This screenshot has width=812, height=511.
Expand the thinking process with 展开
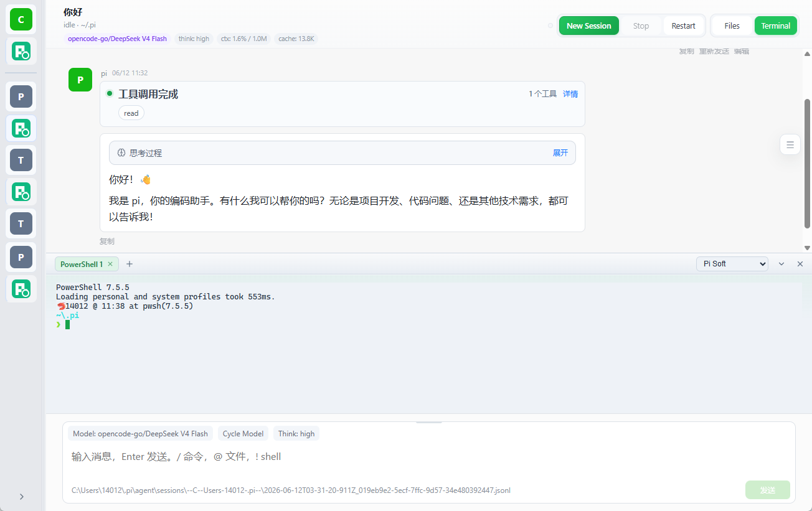tap(560, 152)
